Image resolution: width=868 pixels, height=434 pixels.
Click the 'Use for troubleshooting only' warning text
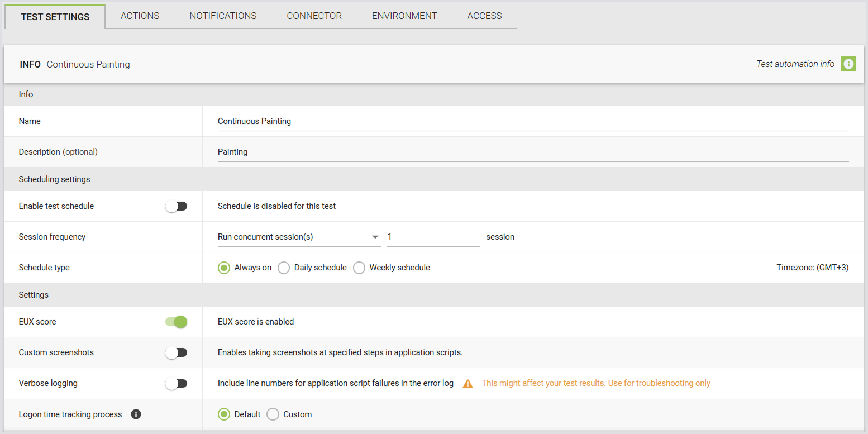click(659, 383)
